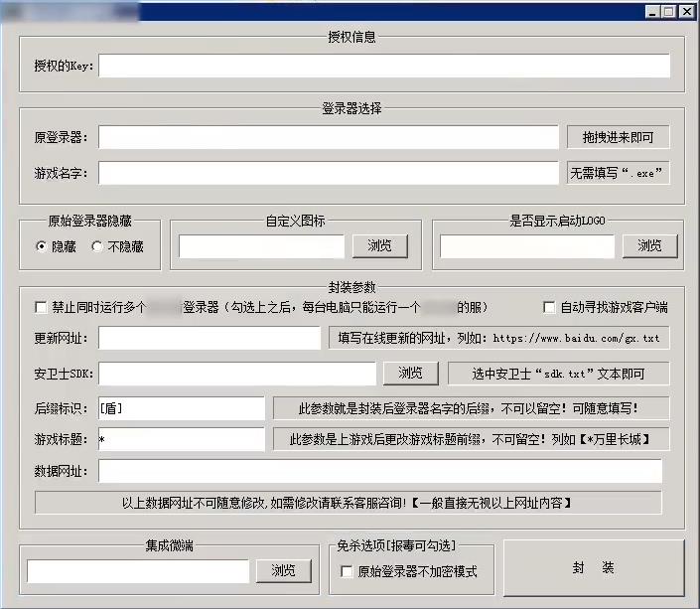The width and height of the screenshot is (700, 609).
Task: Click the 原登录器 path input field
Action: (x=328, y=137)
